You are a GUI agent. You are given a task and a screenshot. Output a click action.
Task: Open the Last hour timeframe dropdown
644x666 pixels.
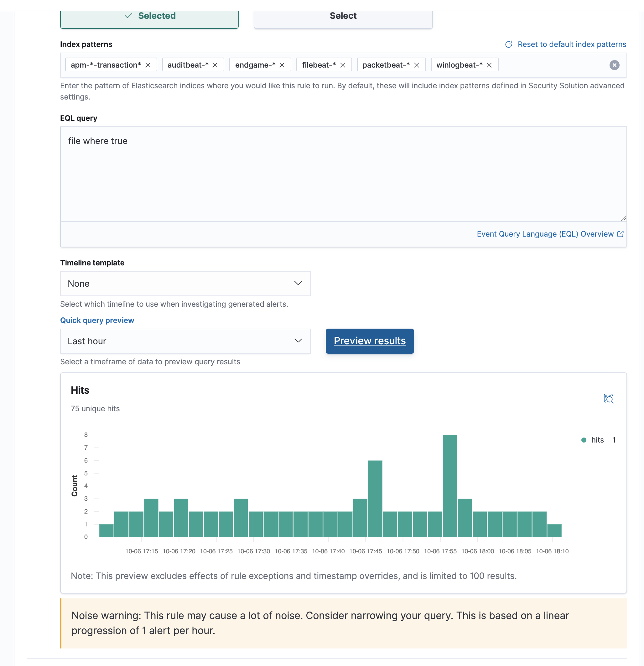[x=185, y=341]
